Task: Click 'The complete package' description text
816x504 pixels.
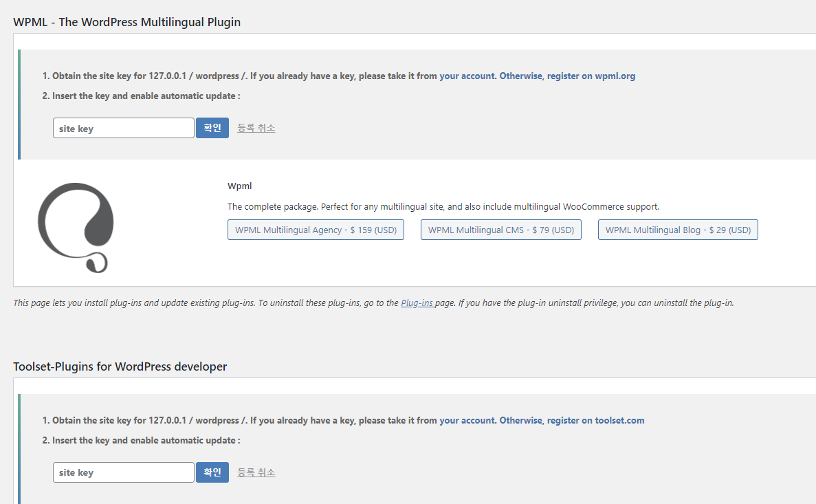Action: (443, 207)
